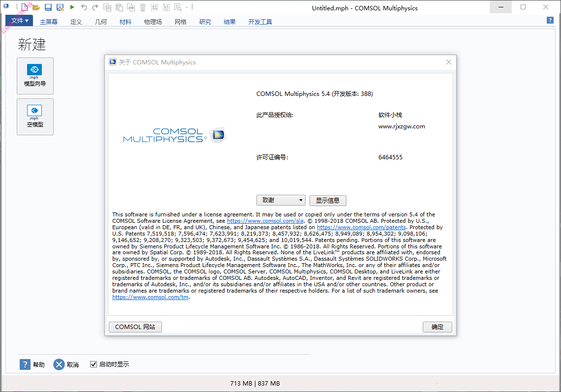This screenshot has width=561, height=392.
Task: Switch to the 定义 tab
Action: (76, 22)
